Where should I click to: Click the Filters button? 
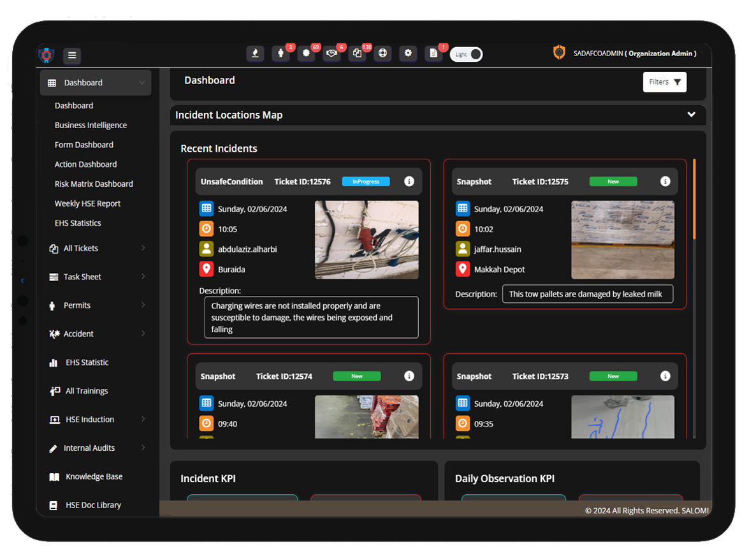pos(664,82)
